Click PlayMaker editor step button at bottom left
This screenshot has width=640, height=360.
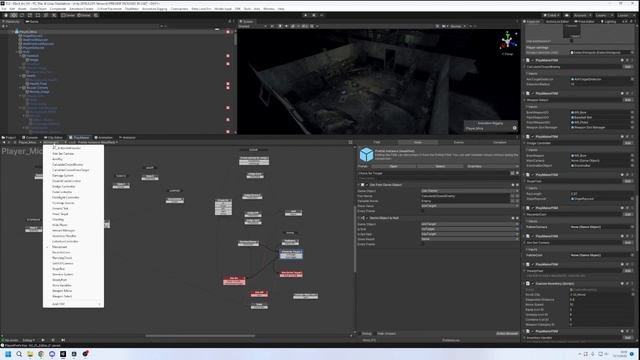(63, 340)
